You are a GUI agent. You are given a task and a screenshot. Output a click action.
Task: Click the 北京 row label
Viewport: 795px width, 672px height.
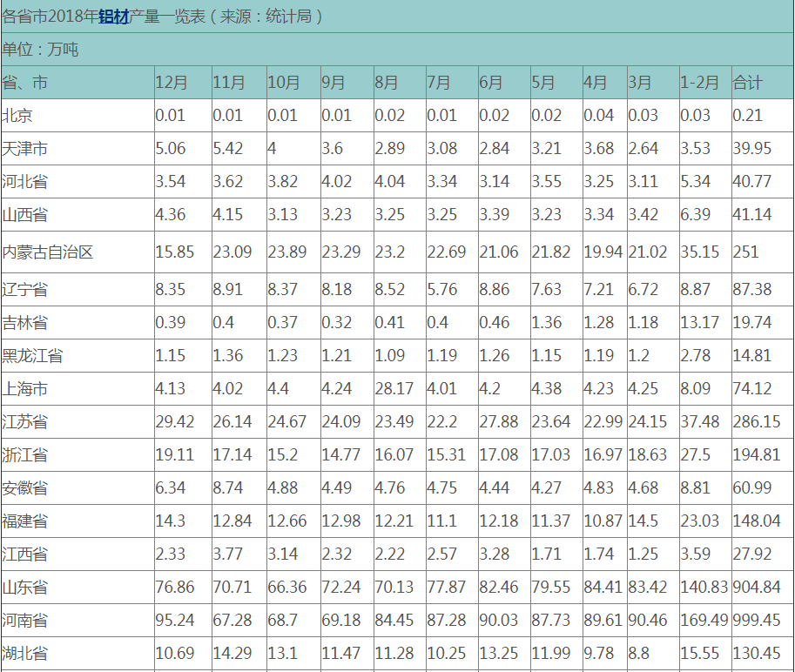(x=17, y=115)
